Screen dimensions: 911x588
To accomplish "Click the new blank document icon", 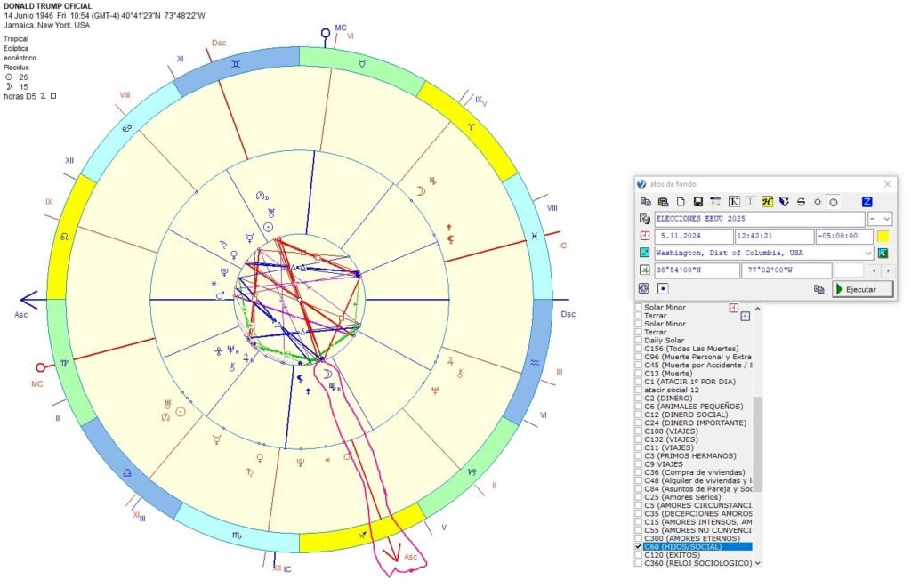I will (x=681, y=202).
